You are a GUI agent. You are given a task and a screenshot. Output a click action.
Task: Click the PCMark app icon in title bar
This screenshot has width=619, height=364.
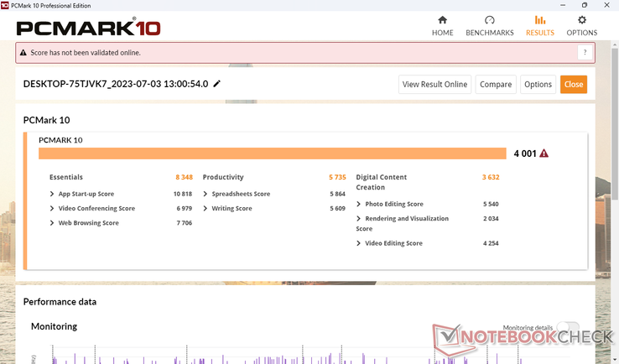tap(5, 5)
